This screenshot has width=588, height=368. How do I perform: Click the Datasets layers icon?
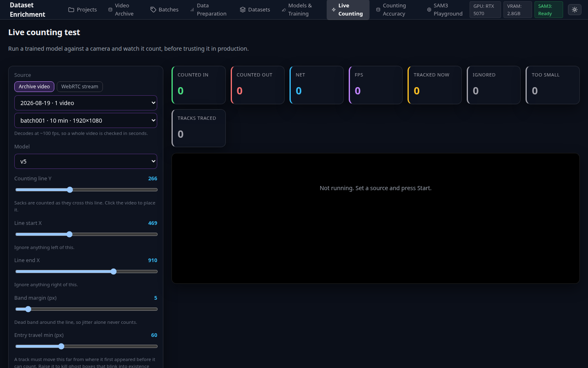(243, 9)
